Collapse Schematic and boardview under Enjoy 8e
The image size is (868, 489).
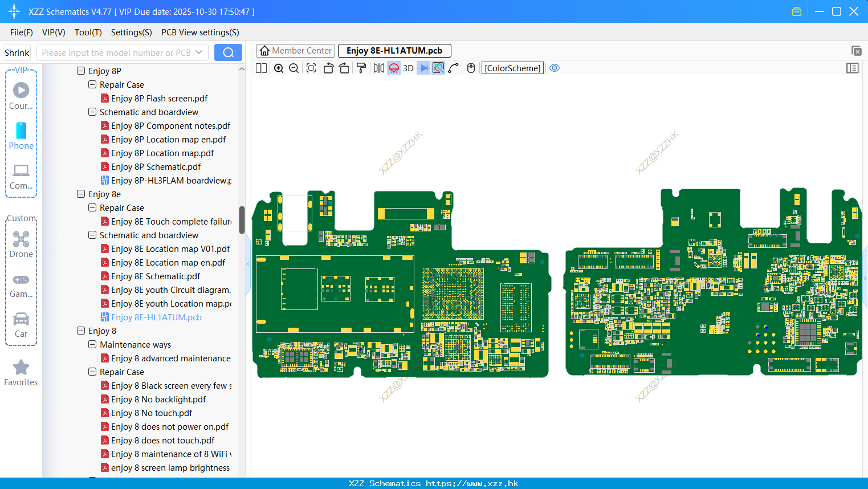(x=92, y=235)
